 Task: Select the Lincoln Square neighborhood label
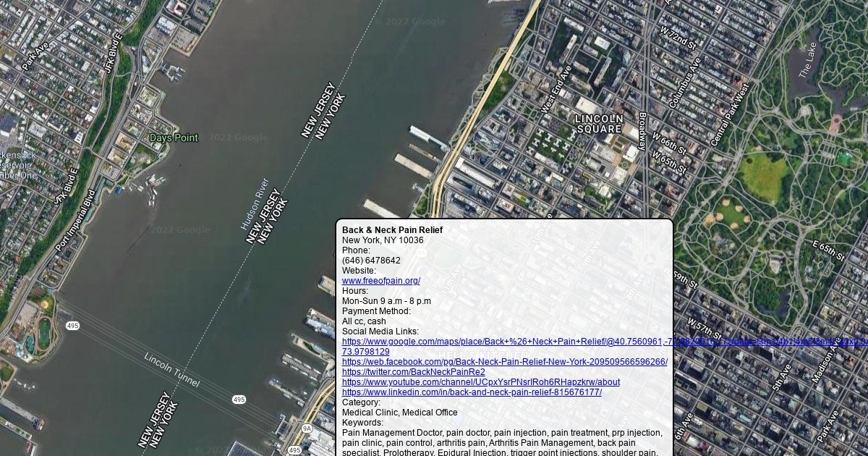click(598, 124)
